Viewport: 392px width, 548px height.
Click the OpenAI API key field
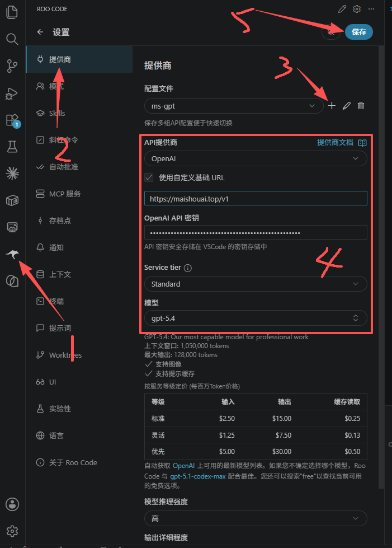click(x=256, y=232)
